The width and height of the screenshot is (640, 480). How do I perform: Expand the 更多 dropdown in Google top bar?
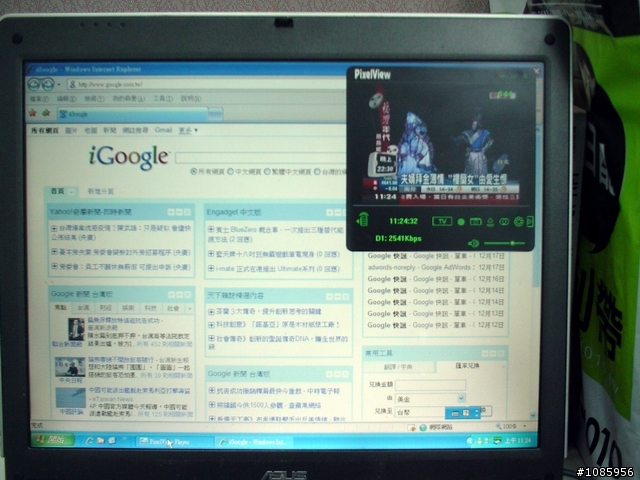(x=188, y=130)
